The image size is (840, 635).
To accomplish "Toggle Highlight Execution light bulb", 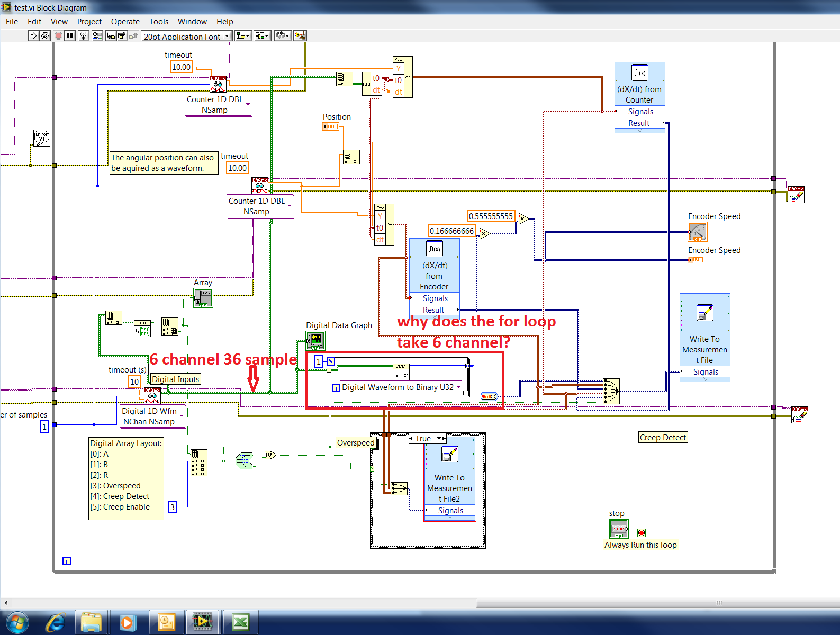I will [84, 36].
